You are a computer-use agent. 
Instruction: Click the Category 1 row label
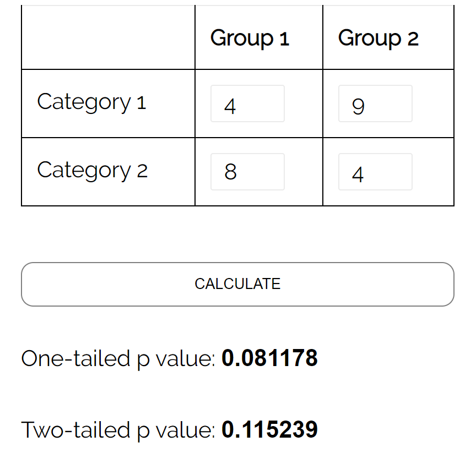coord(91,102)
